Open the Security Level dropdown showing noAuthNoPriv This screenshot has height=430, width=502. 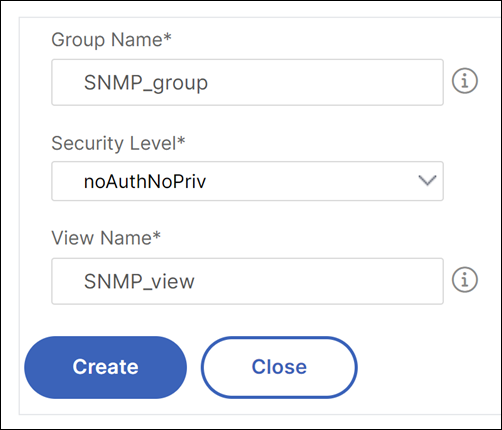(247, 181)
